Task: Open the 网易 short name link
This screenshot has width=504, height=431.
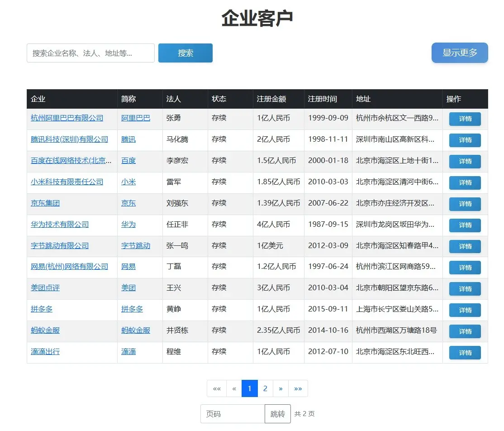Action: click(x=128, y=266)
